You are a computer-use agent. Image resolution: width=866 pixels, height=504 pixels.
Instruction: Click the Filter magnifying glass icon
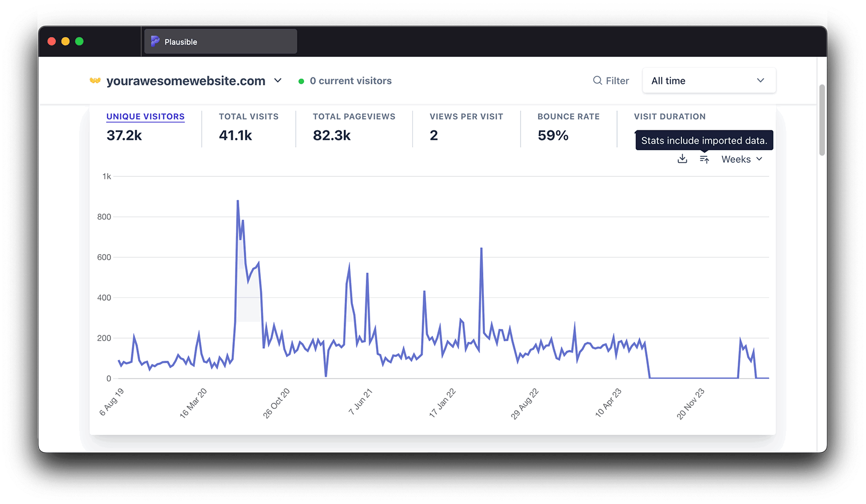click(x=598, y=81)
